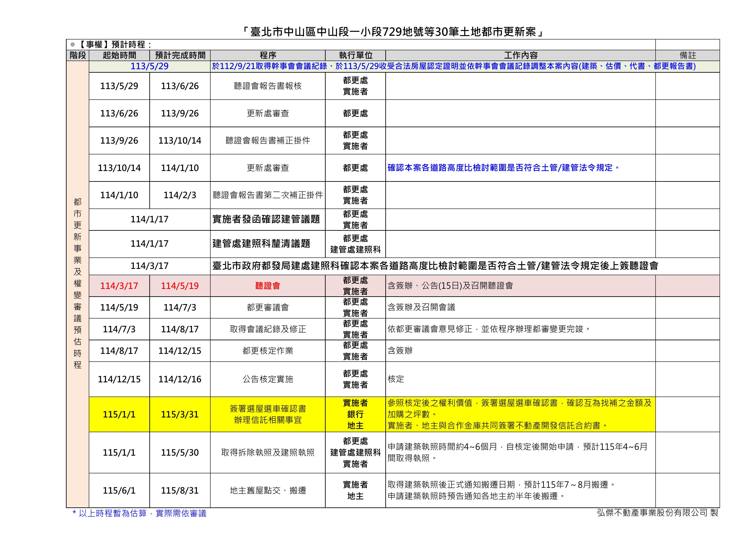Screen dimensions: 756x535
Task: Click the 聽證會報告書補正掛件 procedure cell
Action: [268, 141]
